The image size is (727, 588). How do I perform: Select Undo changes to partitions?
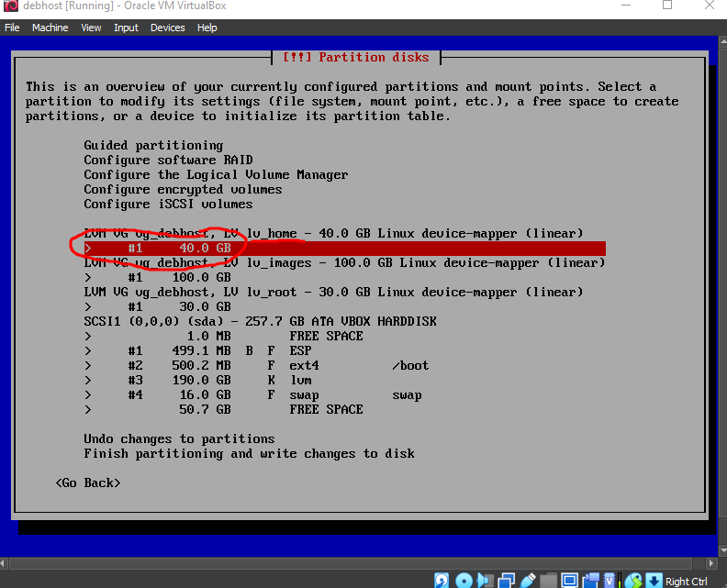coord(179,438)
